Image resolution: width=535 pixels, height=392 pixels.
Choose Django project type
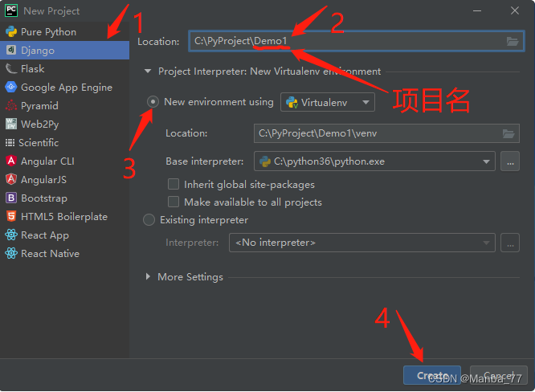tap(64, 50)
